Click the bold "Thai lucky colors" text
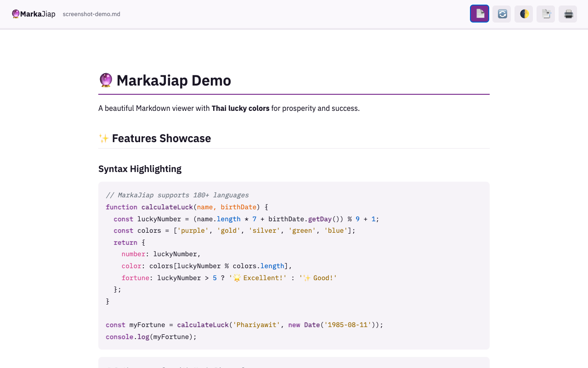588x368 pixels. pyautogui.click(x=240, y=109)
